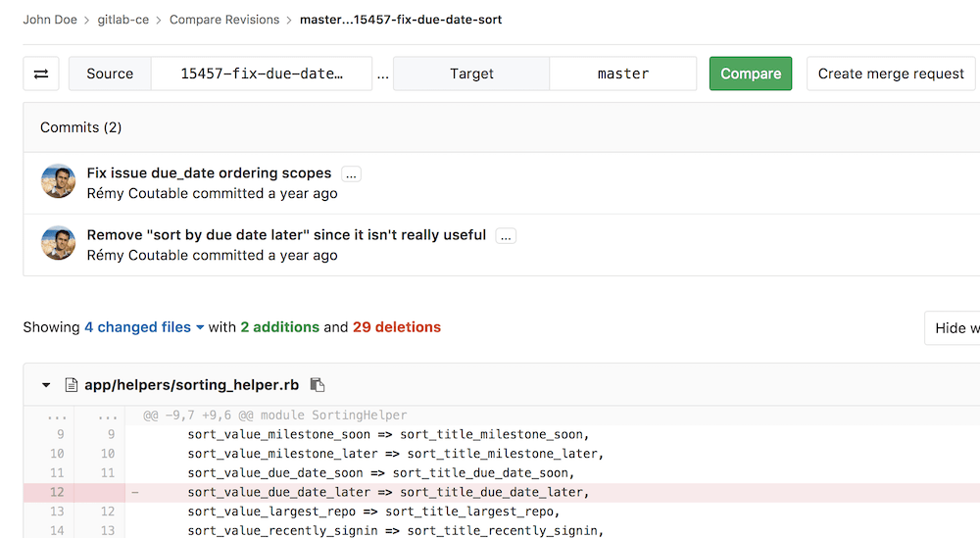
Task: Go to John Doe in breadcrumb
Action: (53, 20)
